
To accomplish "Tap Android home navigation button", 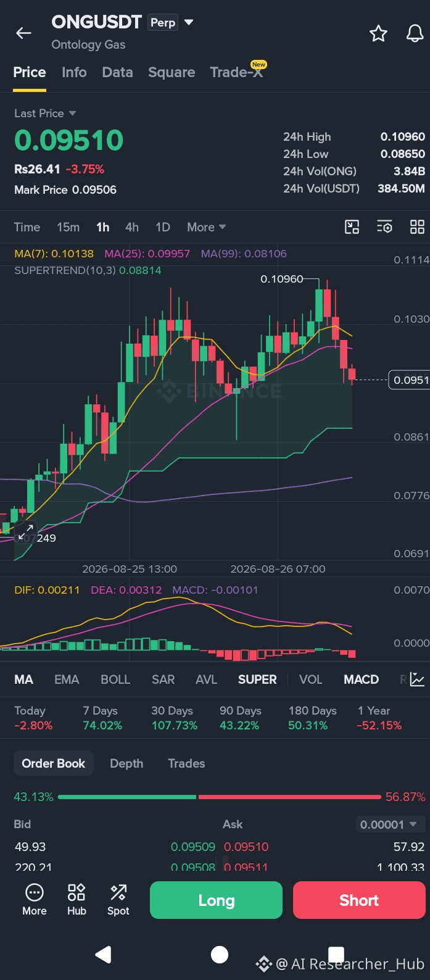I will 219,955.
